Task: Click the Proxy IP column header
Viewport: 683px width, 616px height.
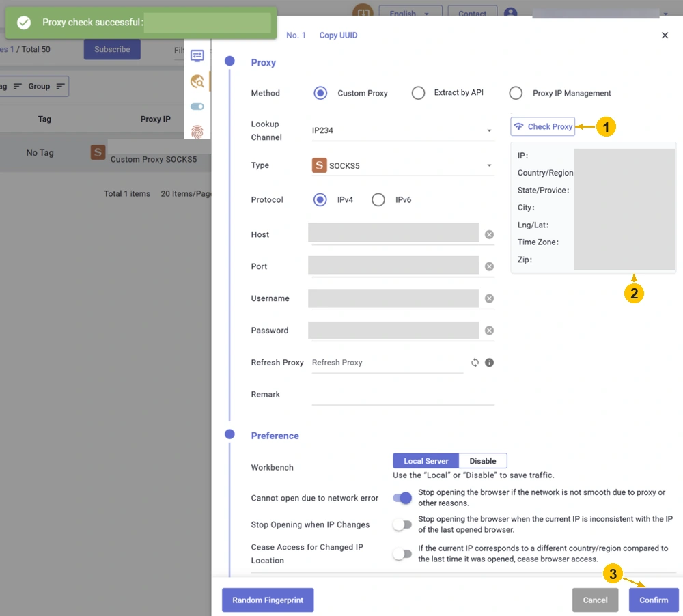Action: [x=155, y=119]
